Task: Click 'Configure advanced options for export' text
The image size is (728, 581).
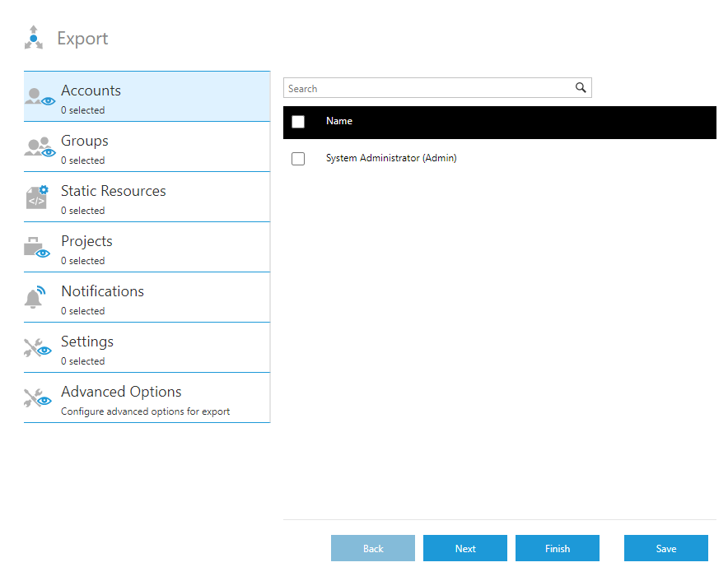Action: pyautogui.click(x=145, y=411)
